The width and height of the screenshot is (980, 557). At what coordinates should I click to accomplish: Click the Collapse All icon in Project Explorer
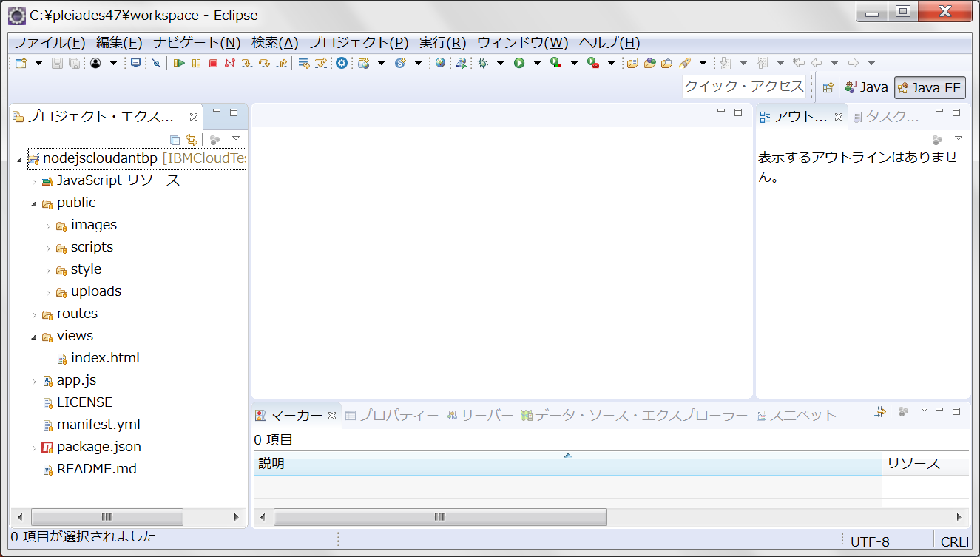point(175,139)
